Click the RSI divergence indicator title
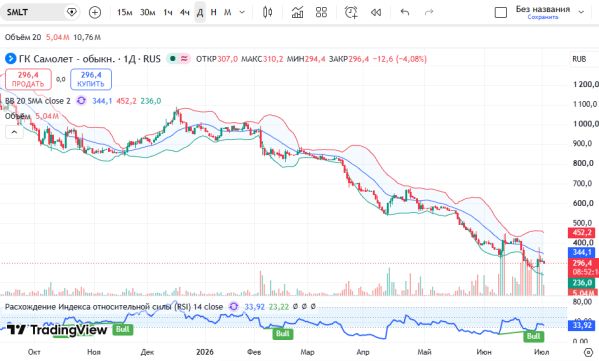The height and width of the screenshot is (361, 599). [114, 307]
